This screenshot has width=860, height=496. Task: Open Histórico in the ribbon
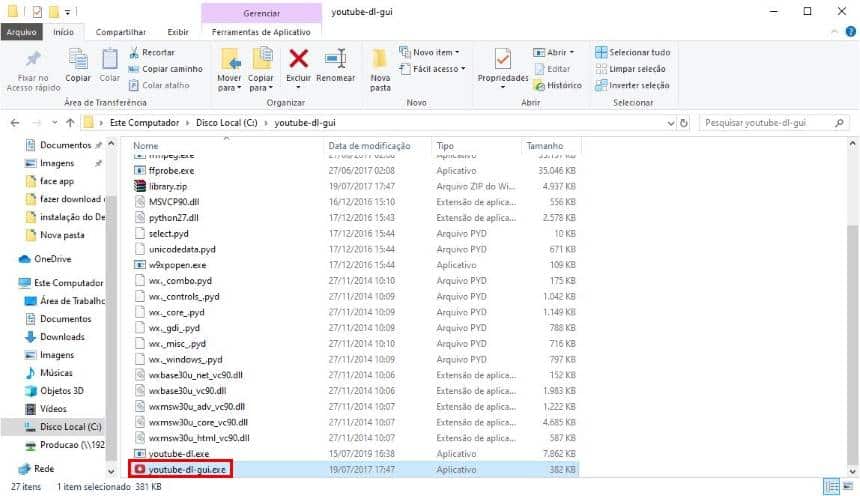(557, 86)
